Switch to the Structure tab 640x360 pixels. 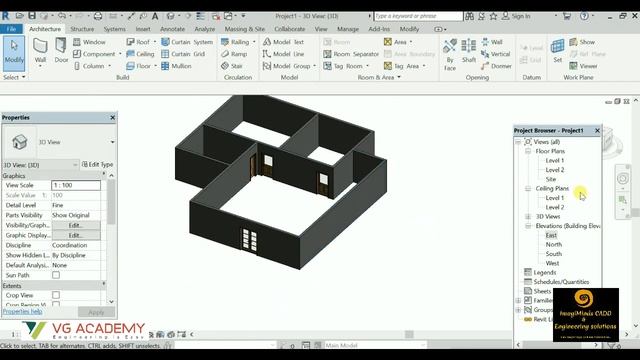click(x=82, y=29)
